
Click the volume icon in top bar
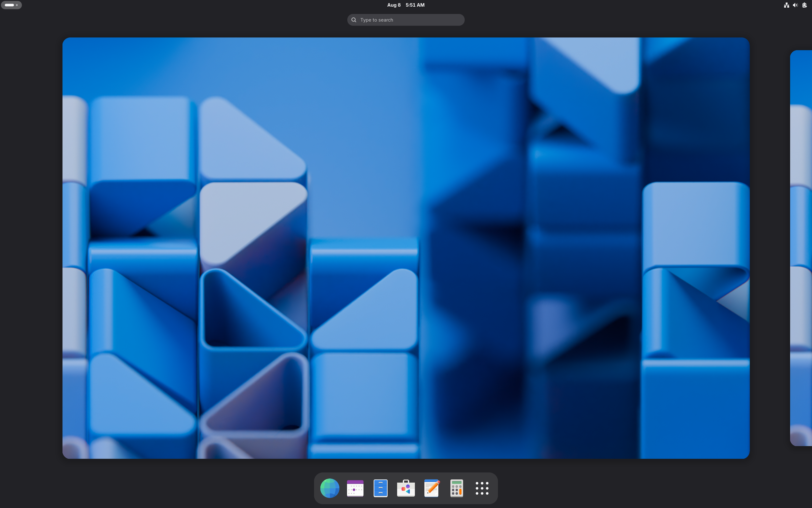[x=795, y=5]
